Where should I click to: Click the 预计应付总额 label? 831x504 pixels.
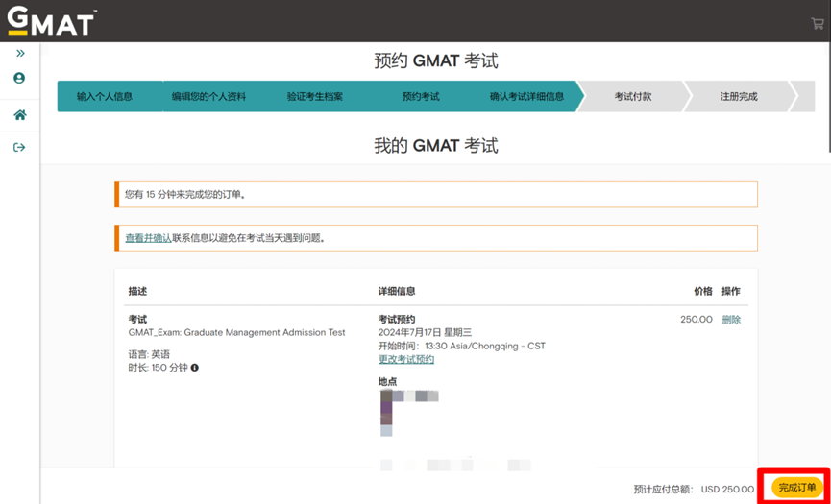664,490
